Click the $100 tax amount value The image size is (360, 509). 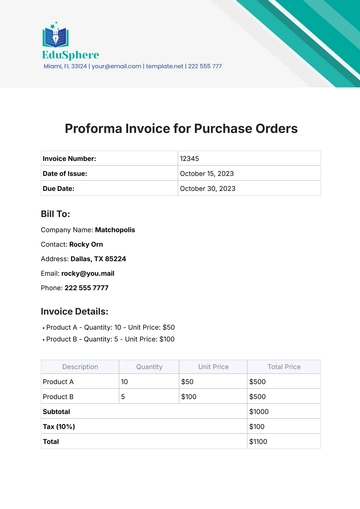click(x=257, y=426)
